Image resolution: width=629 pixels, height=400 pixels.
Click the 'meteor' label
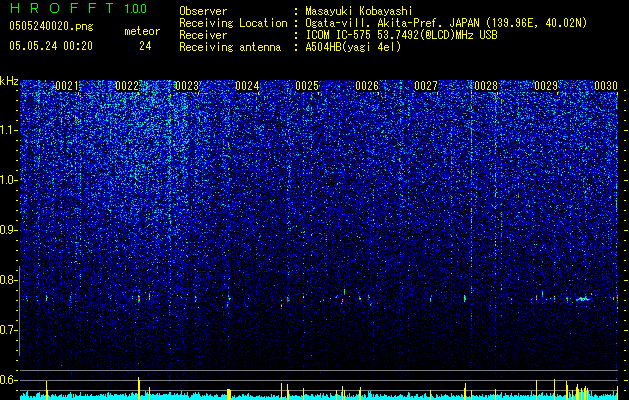click(x=142, y=31)
